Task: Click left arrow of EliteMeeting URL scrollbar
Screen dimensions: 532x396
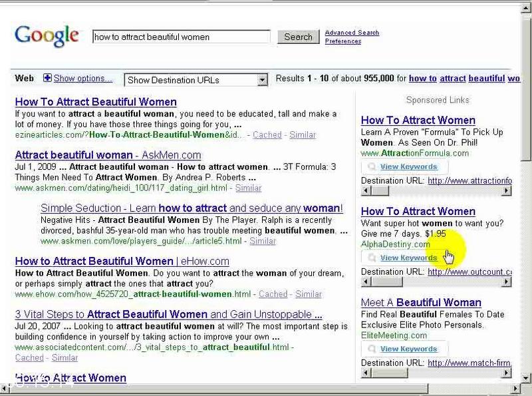Action: [366, 373]
